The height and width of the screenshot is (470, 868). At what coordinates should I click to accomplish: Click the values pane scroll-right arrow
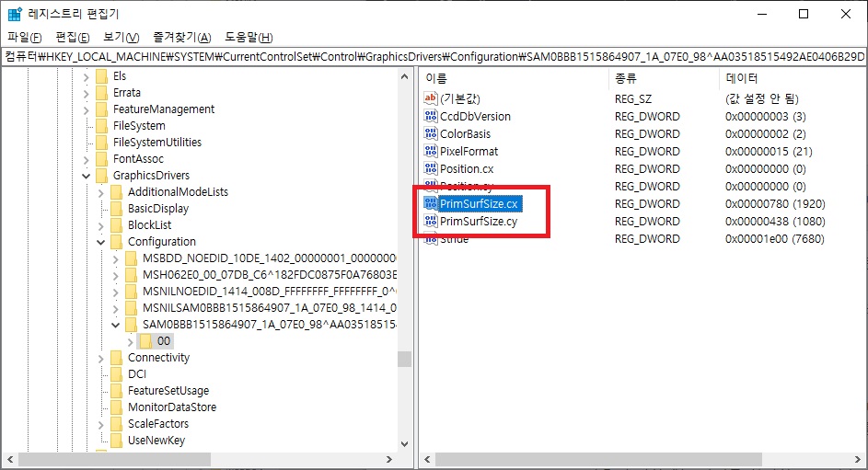[859, 460]
